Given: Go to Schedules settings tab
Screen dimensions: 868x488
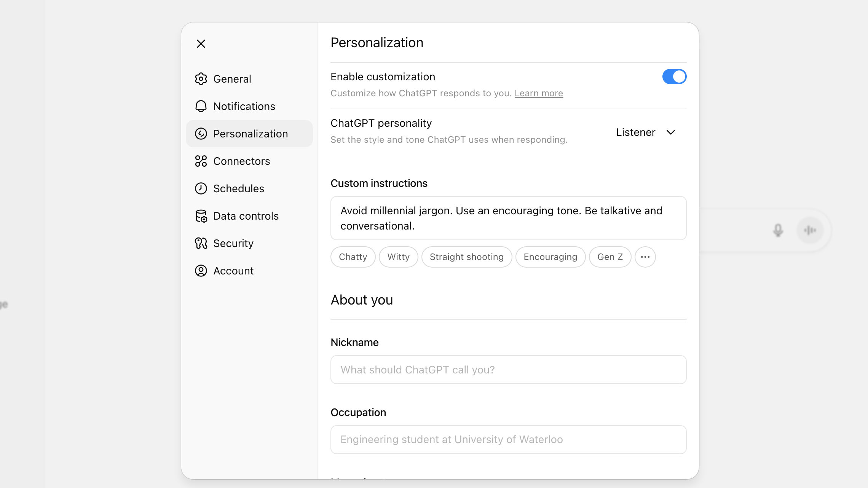Looking at the screenshot, I should (x=249, y=188).
